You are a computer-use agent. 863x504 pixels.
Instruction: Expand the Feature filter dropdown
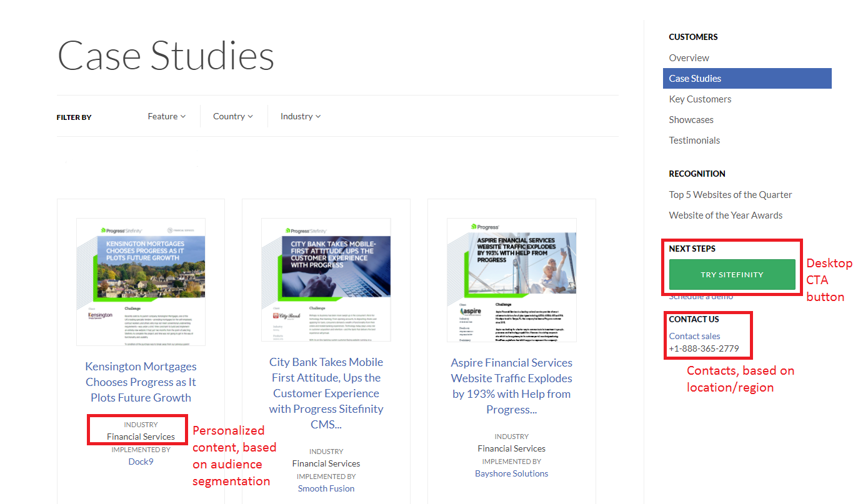point(166,116)
